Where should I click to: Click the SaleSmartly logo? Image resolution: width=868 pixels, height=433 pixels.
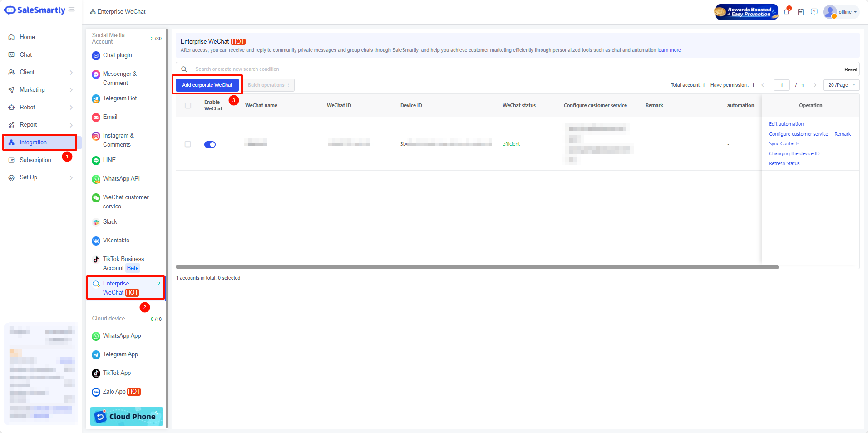point(35,10)
